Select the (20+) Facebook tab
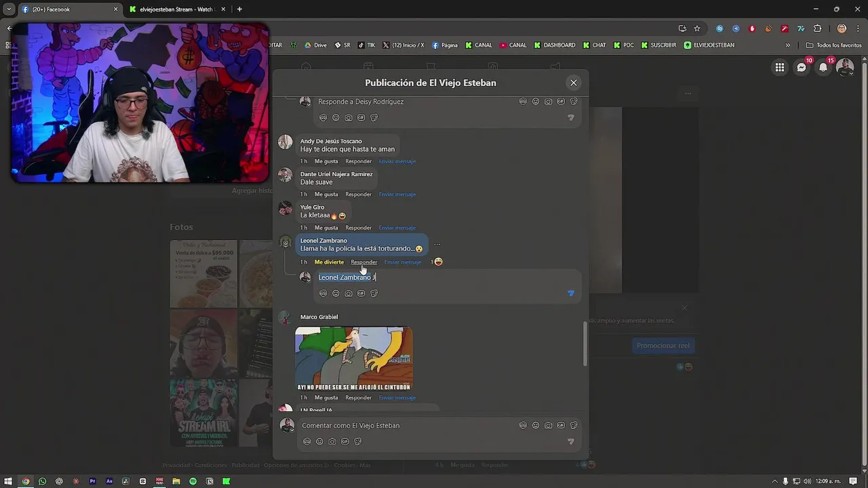 (x=70, y=9)
